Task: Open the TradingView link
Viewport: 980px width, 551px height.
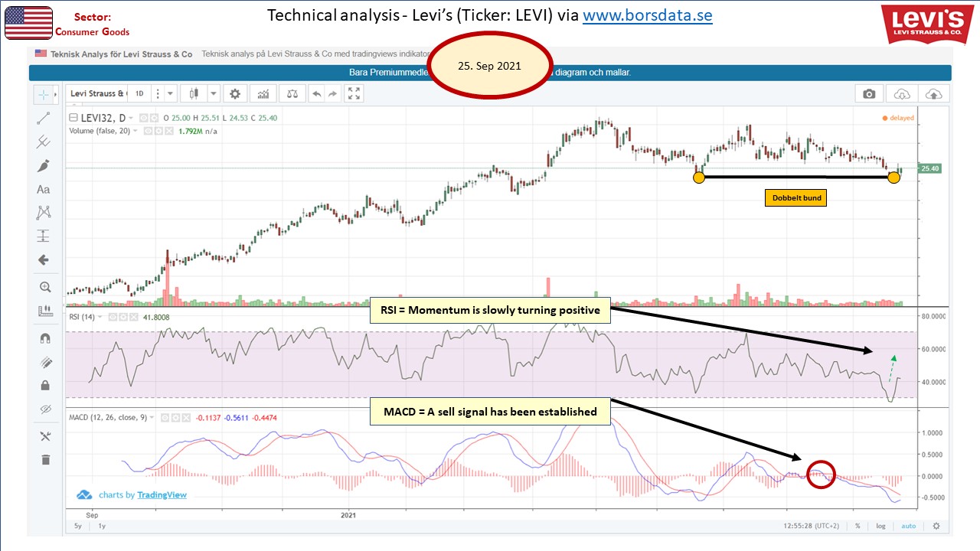Action: (162, 495)
